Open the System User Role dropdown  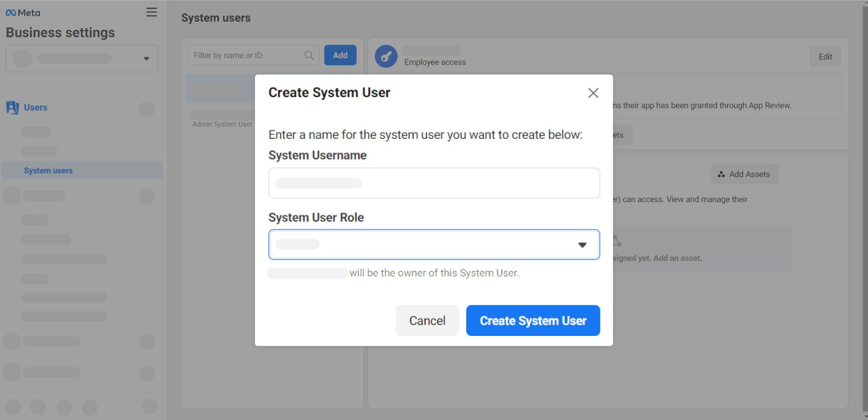(x=434, y=245)
